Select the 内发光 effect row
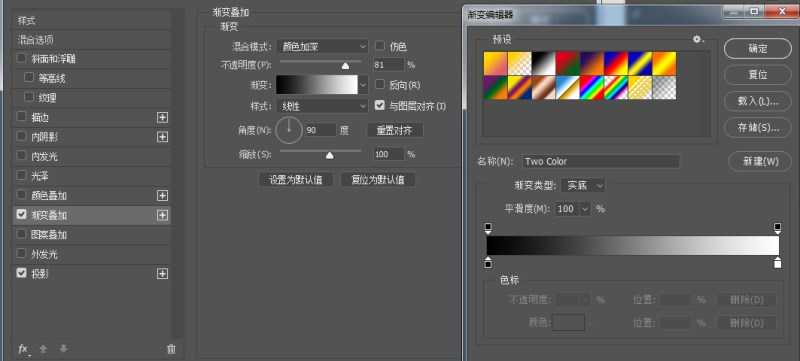 [92, 157]
